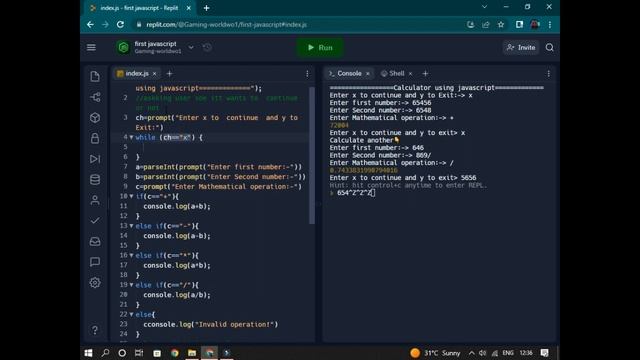Open the Debugger sidebar icon
This screenshot has height=360, width=640.
point(95,159)
